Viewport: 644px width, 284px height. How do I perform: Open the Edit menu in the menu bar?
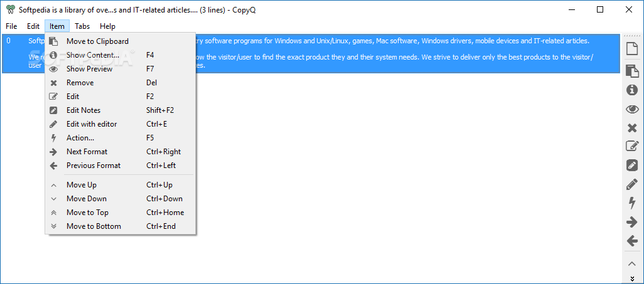pyautogui.click(x=33, y=26)
